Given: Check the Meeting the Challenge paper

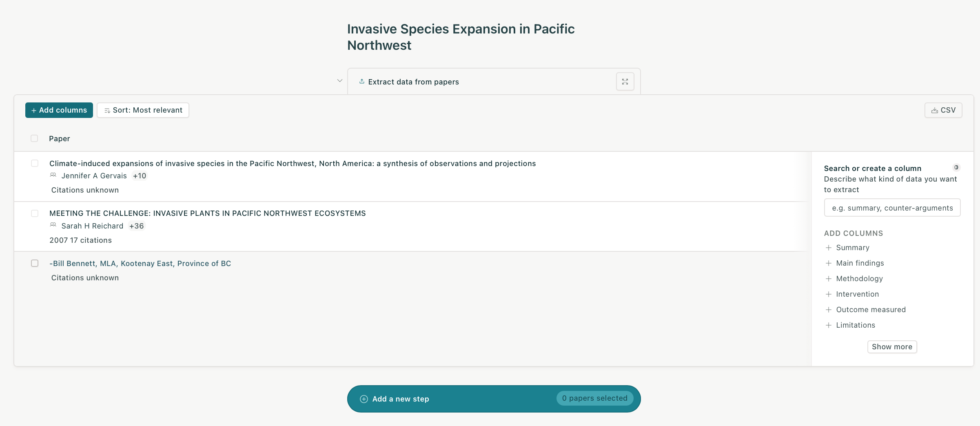Looking at the screenshot, I should click(35, 213).
